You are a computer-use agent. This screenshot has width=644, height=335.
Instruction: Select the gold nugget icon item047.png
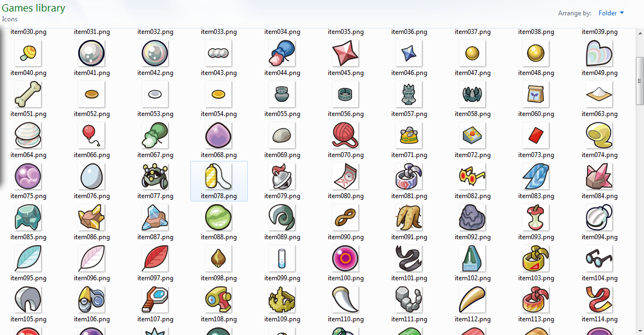tap(472, 53)
